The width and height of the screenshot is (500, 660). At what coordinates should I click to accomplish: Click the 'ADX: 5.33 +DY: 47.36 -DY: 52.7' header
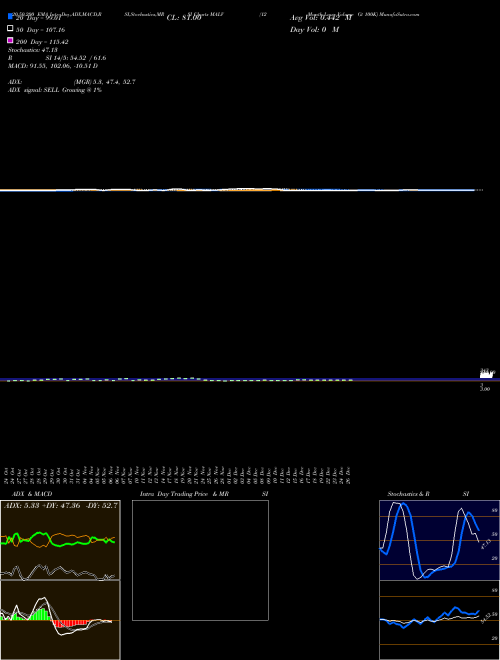point(61,505)
